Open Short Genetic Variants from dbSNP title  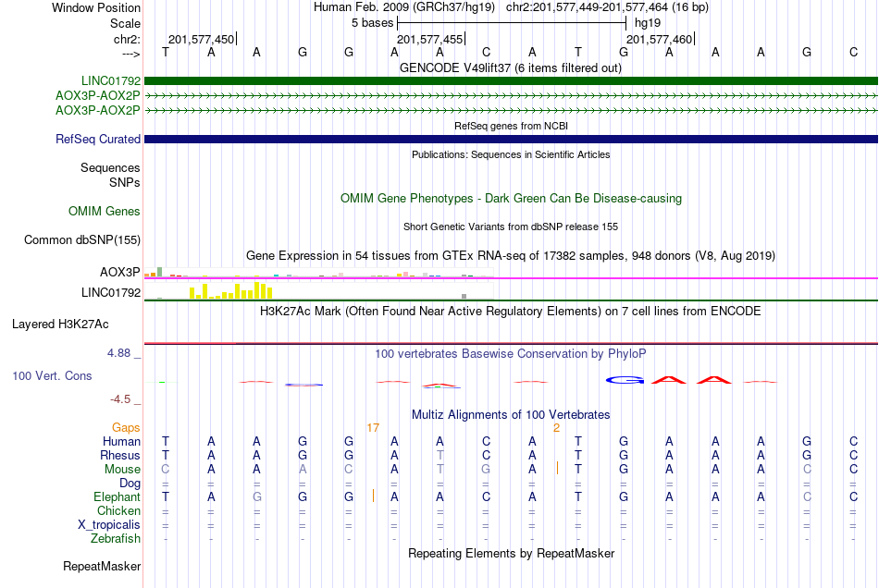coord(511,227)
